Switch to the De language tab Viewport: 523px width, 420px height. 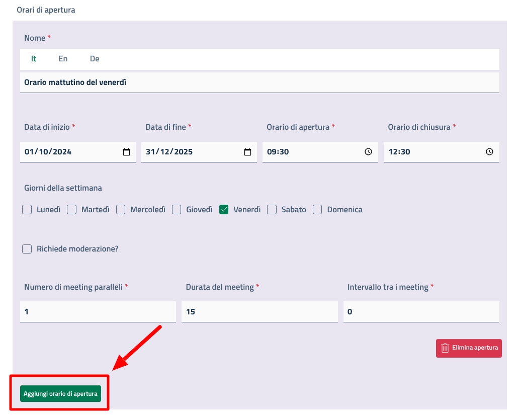pos(95,59)
